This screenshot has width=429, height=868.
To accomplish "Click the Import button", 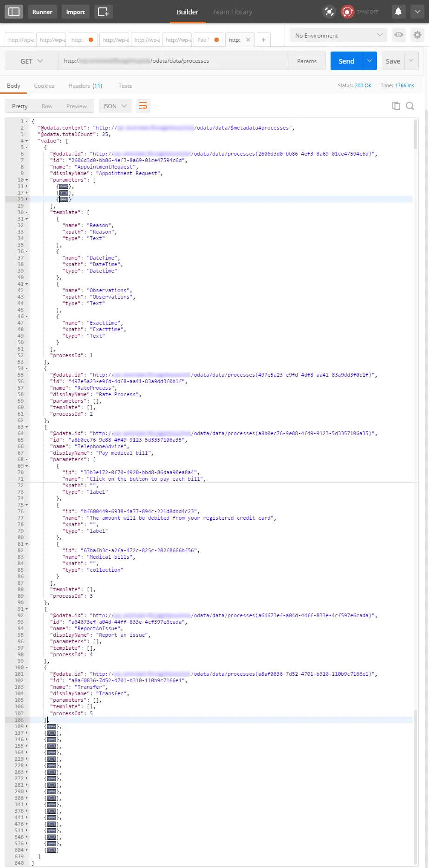I will (x=75, y=12).
